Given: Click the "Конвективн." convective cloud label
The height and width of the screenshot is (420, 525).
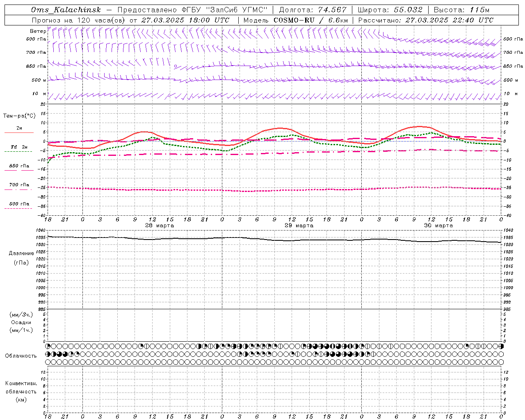Looking at the screenshot, I should pyautogui.click(x=21, y=383).
